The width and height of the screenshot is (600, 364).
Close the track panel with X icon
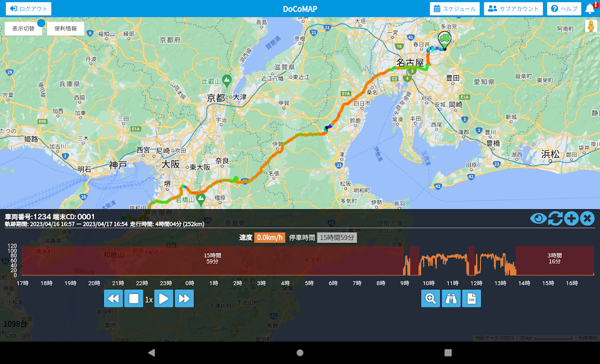click(x=587, y=218)
